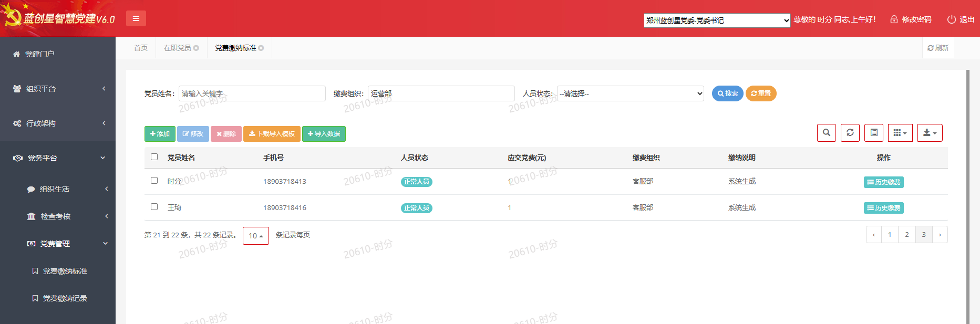Open 党费缴纳标准 in the sidebar
Viewport: 980px width, 324px height.
click(65, 271)
